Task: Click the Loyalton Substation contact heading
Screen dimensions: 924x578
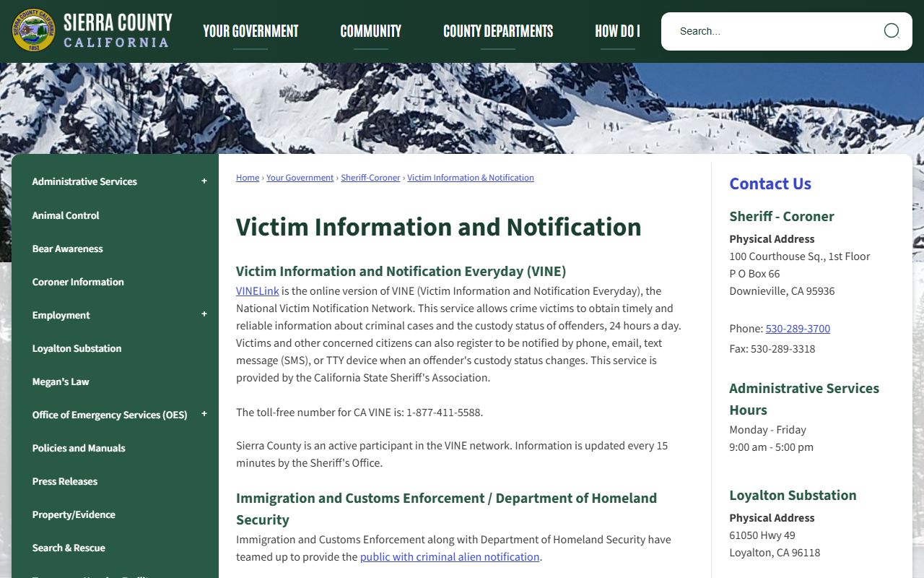Action: (x=793, y=495)
